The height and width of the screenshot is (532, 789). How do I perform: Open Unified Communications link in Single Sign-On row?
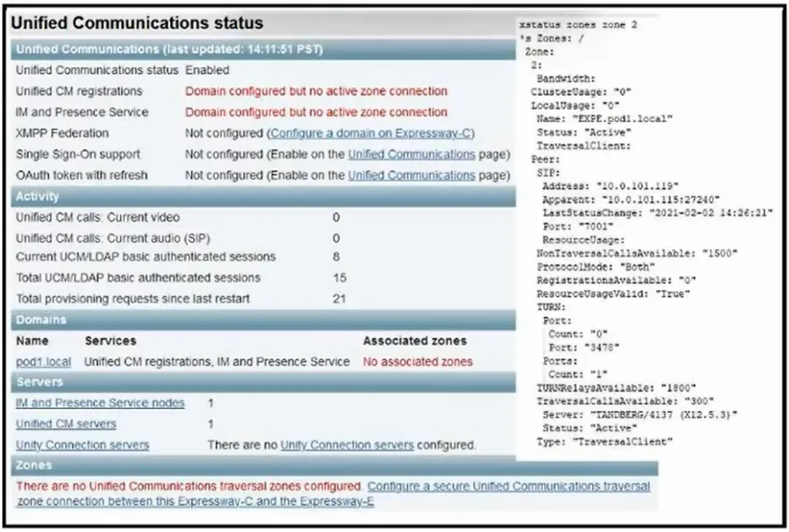pyautogui.click(x=412, y=155)
